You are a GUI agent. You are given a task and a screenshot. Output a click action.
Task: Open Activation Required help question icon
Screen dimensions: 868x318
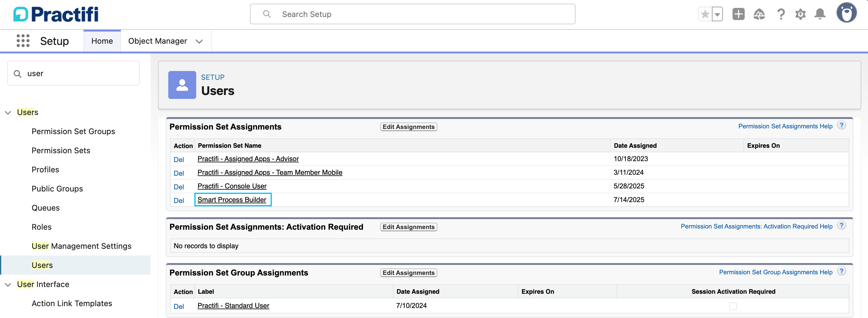(x=841, y=225)
